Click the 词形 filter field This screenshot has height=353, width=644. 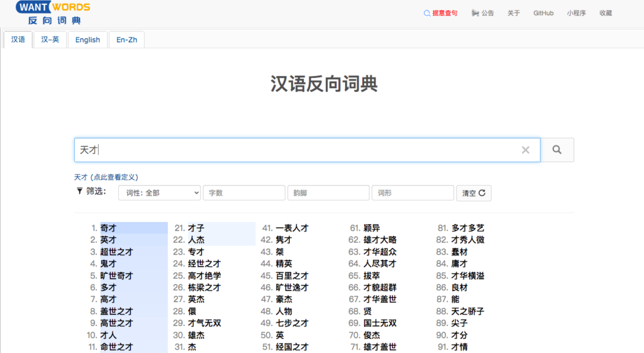pyautogui.click(x=413, y=193)
